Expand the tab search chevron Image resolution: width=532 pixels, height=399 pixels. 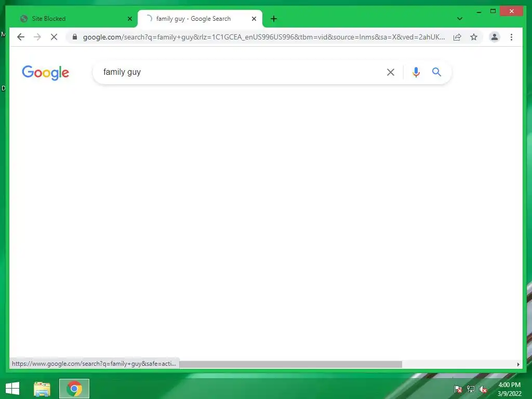click(459, 19)
